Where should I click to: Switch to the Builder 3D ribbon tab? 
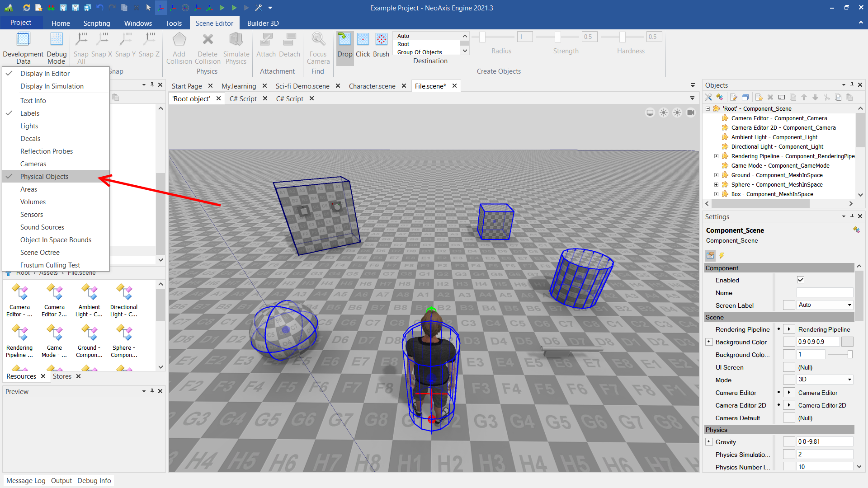pos(263,23)
